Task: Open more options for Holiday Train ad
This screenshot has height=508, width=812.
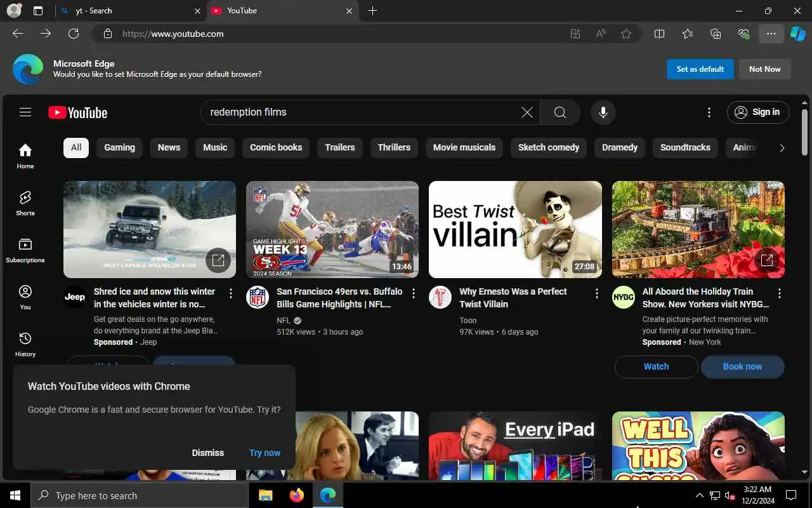Action: click(779, 293)
